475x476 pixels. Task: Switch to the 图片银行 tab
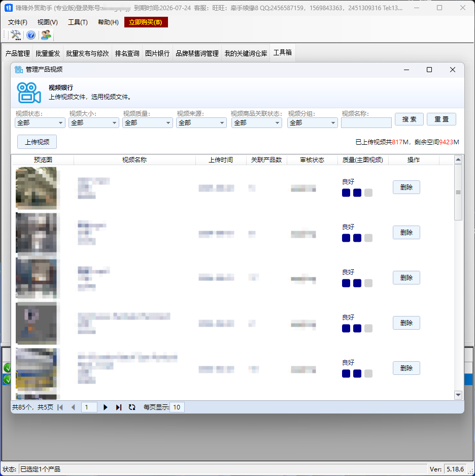point(157,53)
